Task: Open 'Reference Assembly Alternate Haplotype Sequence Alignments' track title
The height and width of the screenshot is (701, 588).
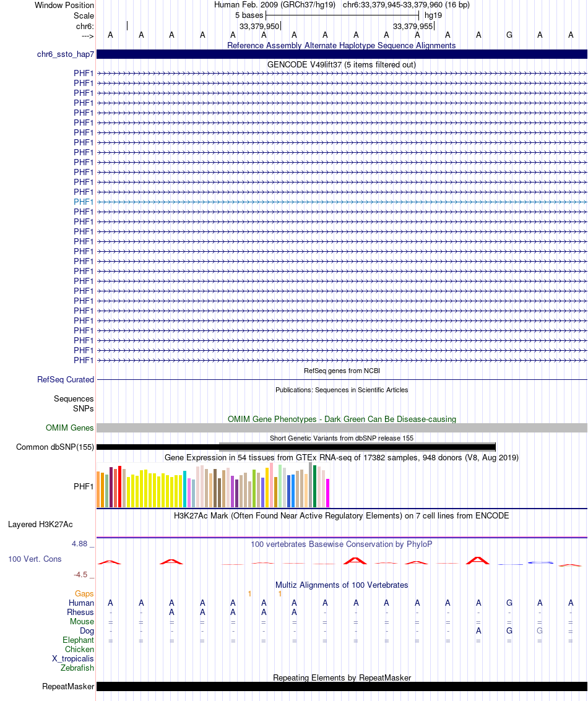Action: 341,46
